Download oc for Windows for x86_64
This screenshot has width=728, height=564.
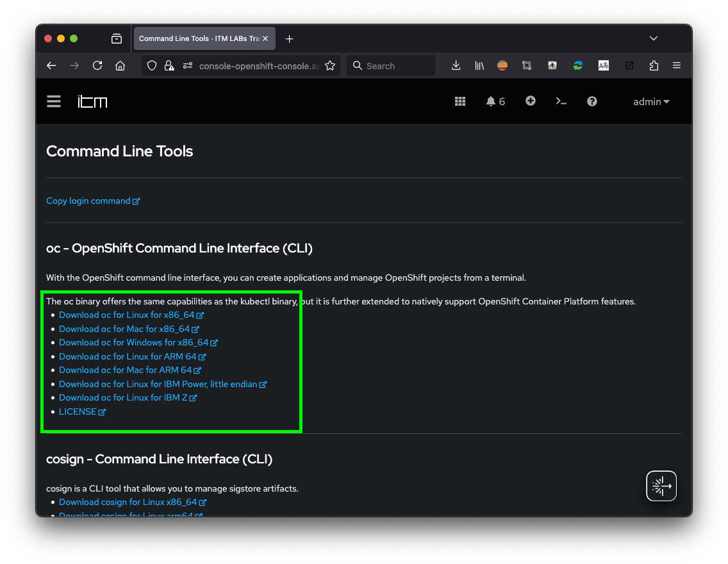click(138, 343)
